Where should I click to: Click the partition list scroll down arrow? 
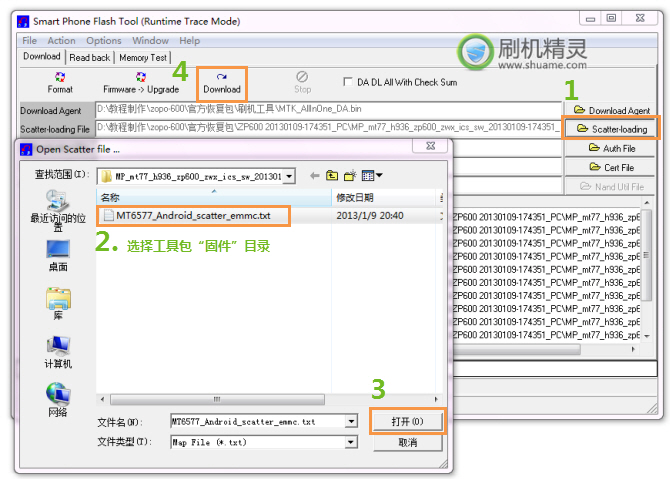click(x=646, y=336)
